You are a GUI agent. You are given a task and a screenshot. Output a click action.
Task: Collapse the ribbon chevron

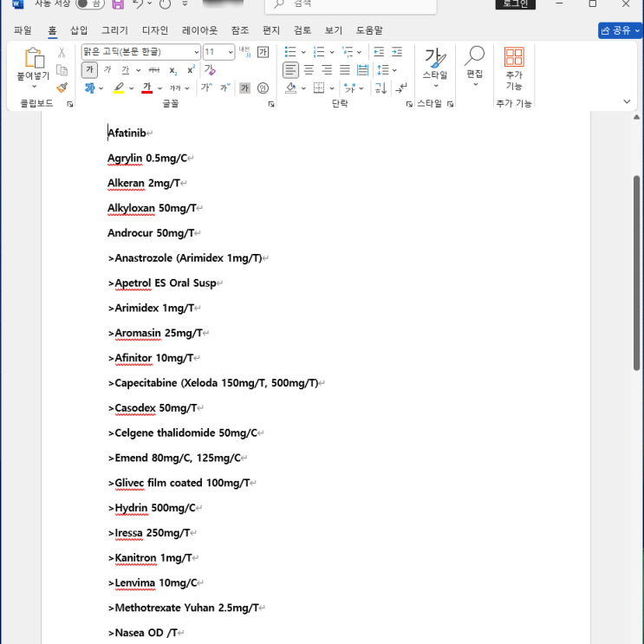[x=627, y=101]
